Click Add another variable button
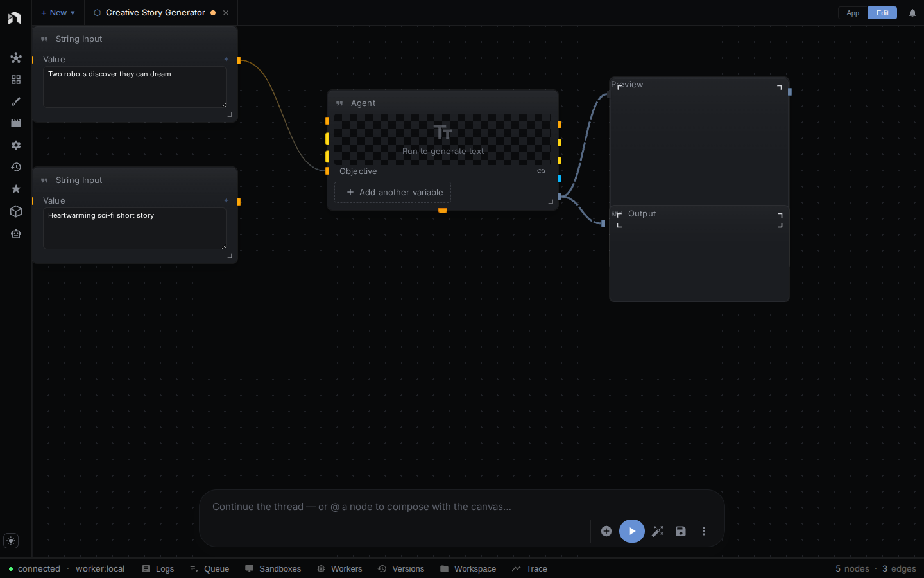Image resolution: width=924 pixels, height=578 pixels. tap(393, 192)
